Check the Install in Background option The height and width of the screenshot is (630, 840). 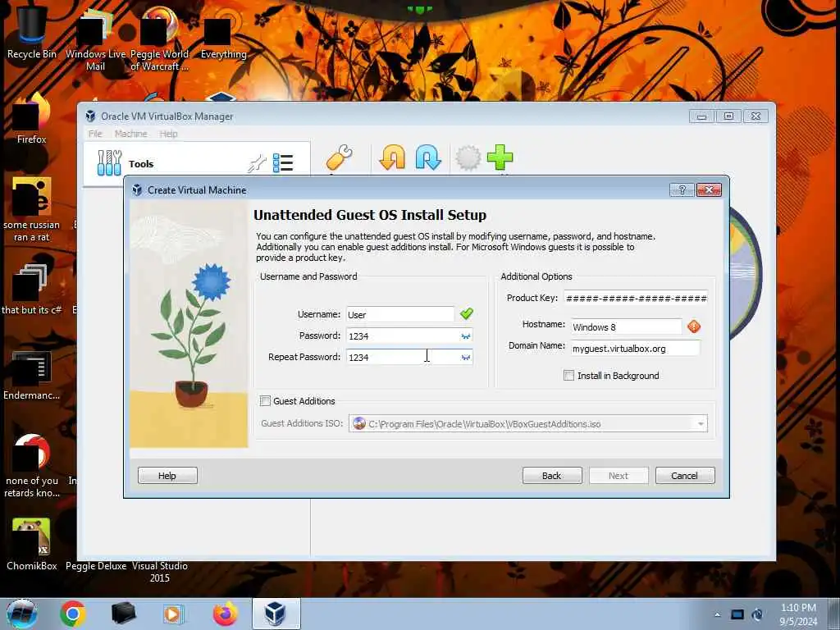[x=569, y=376]
